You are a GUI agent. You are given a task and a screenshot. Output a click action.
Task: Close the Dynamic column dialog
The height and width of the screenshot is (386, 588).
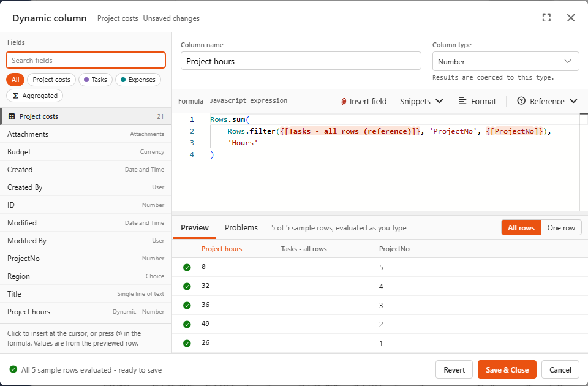tap(571, 18)
